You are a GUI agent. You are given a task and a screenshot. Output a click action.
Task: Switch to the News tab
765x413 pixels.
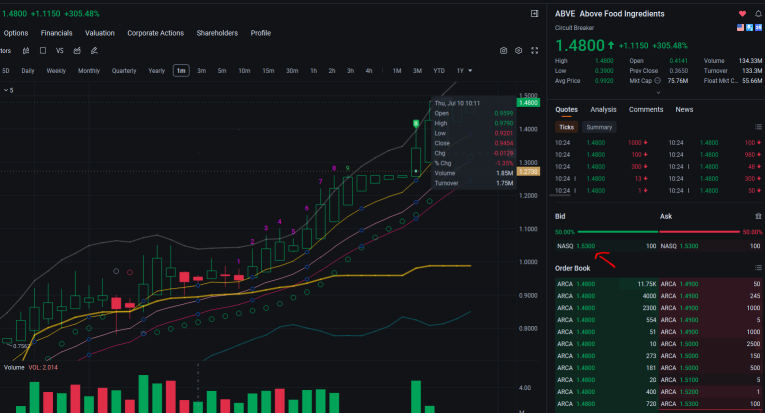click(684, 110)
